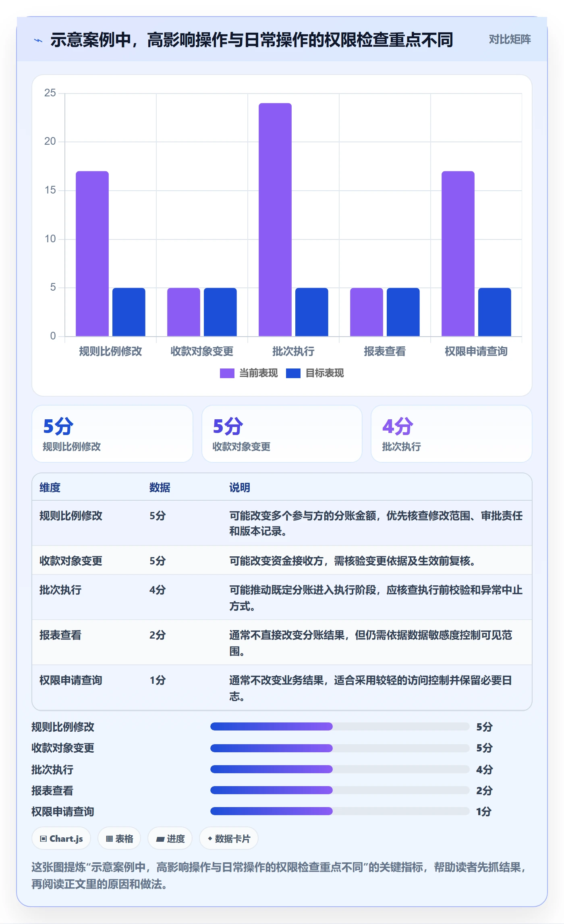Click the 批次执行 x-axis label
The image size is (564, 924).
[x=293, y=351]
